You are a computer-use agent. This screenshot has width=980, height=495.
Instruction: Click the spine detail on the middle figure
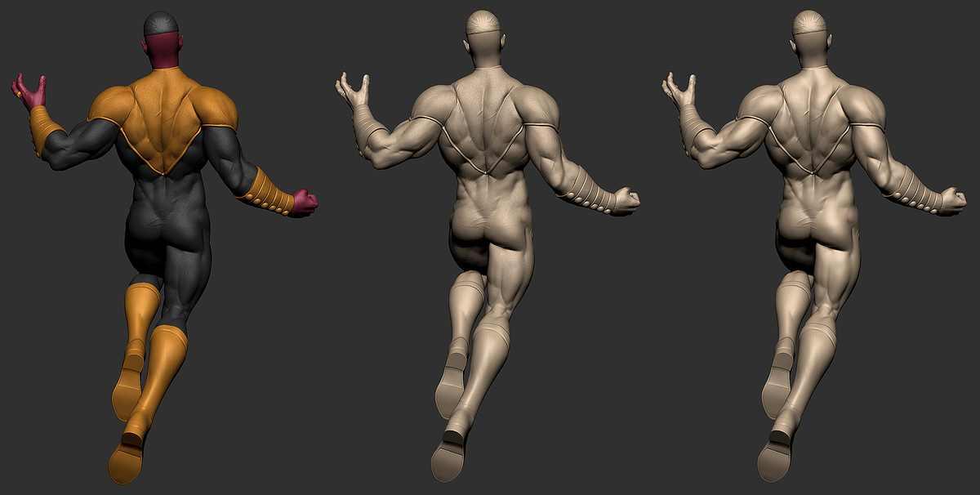point(490,163)
